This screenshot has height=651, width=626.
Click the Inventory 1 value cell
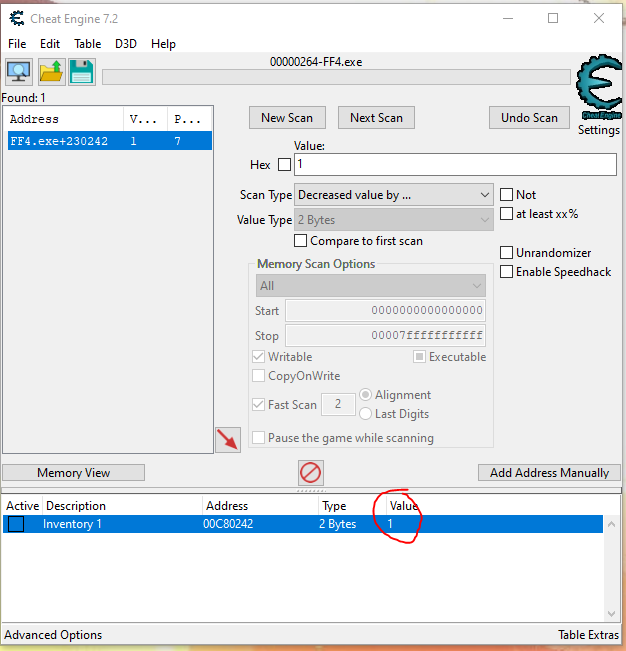pyautogui.click(x=390, y=524)
